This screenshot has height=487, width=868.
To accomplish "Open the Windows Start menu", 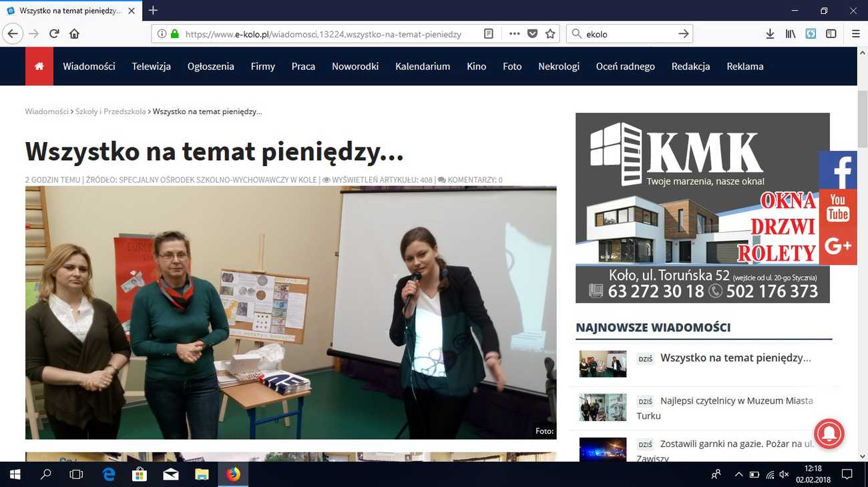I will pos(15,474).
